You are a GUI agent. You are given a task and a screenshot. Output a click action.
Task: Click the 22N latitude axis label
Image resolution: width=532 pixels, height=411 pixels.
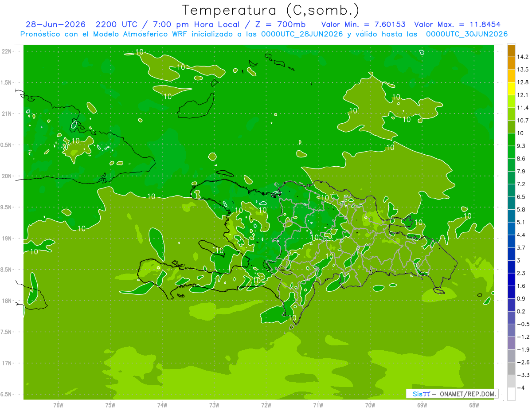7,51
